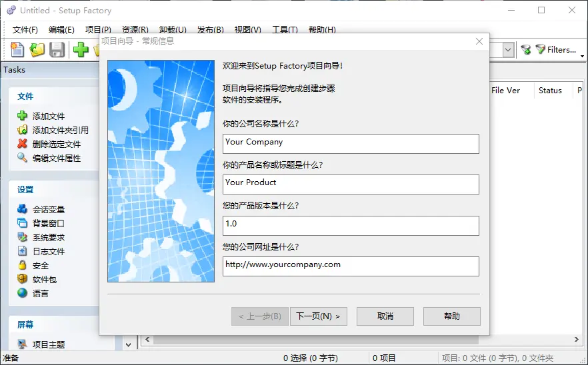Open the toolbar overflow arrow under Filters

(583, 56)
